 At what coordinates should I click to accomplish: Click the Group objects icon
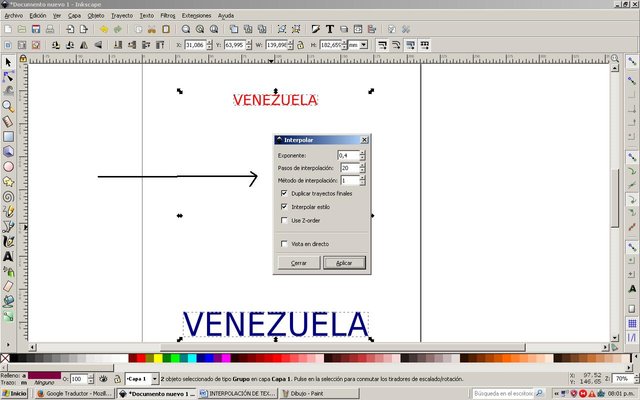click(x=282, y=29)
